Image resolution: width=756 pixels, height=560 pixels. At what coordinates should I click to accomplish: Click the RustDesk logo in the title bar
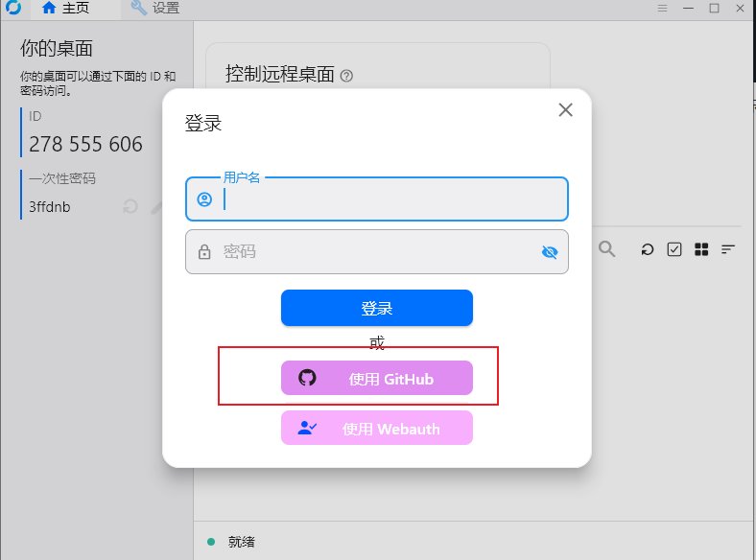point(13,8)
